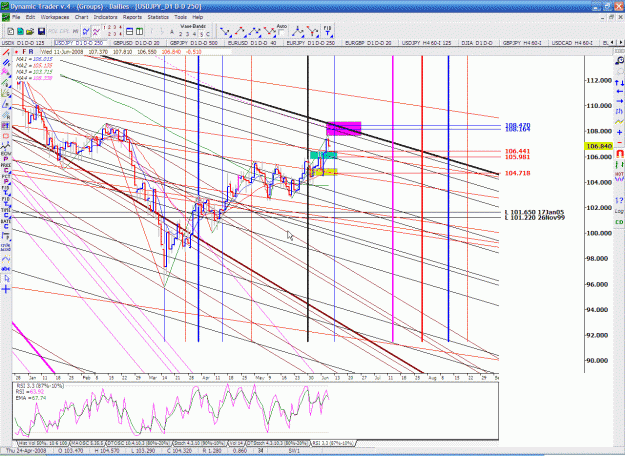Screen dimensions: 625x456
Task: Select the PRICE C tool in sidebar
Action: (6, 167)
